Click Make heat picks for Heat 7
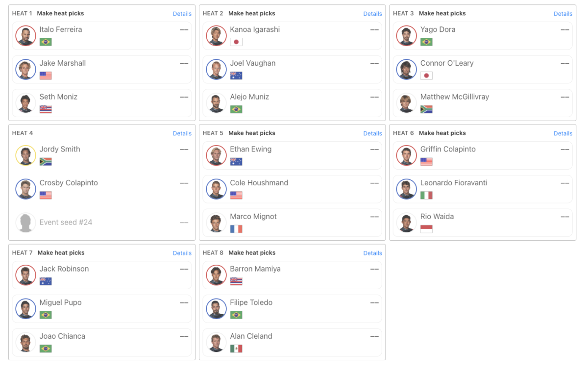Viewport: 588px width, 374px height. point(61,252)
